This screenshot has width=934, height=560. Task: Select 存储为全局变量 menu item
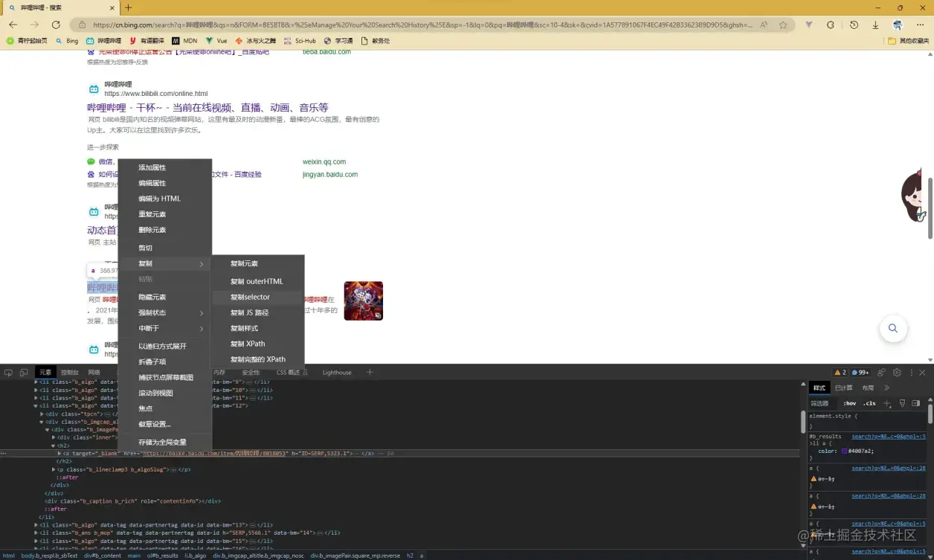click(x=165, y=442)
